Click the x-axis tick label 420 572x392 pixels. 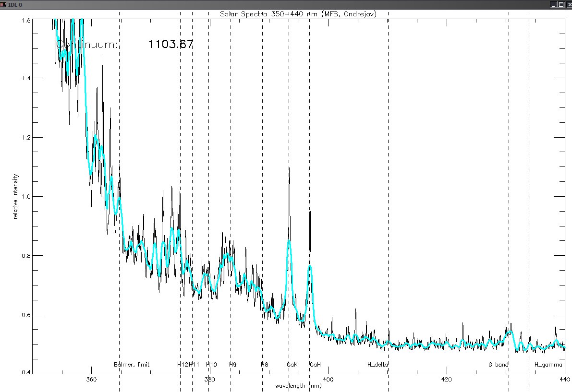[x=446, y=379]
